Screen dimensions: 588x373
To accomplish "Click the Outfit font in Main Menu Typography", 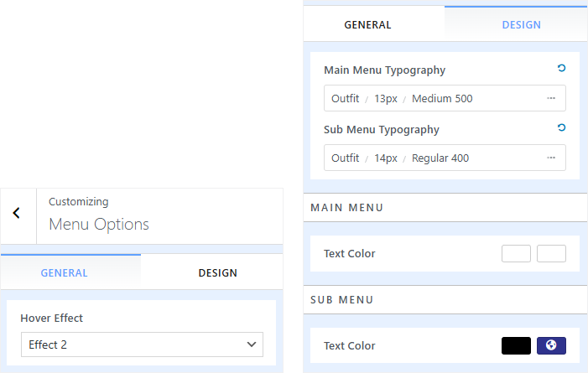I will pos(345,99).
